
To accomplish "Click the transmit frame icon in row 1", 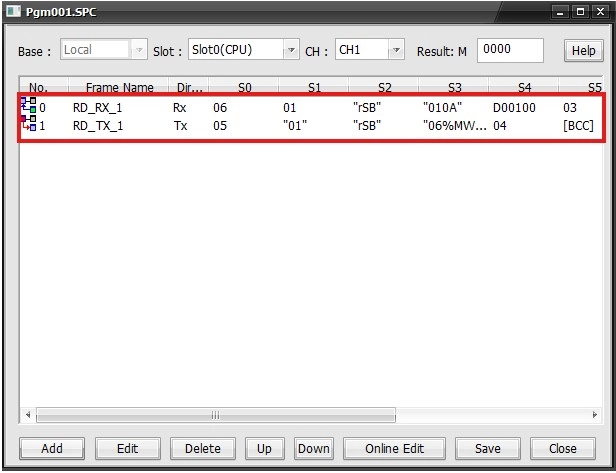I will [28, 123].
